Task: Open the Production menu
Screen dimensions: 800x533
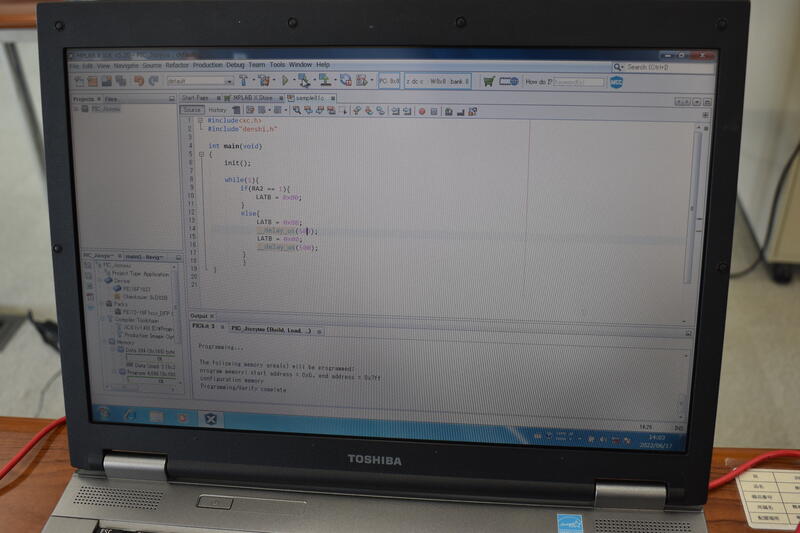Action: tap(208, 65)
